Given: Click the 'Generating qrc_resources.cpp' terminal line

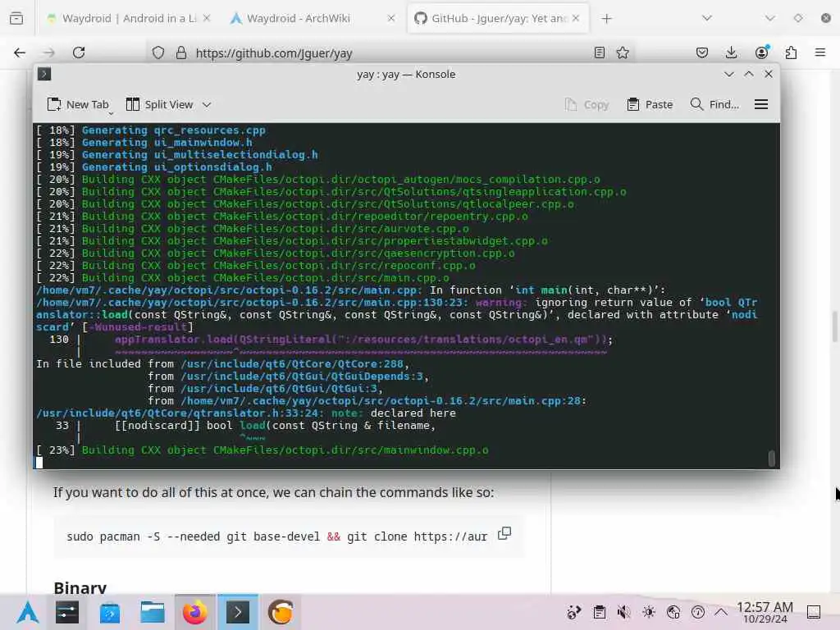Looking at the screenshot, I should 151,130.
